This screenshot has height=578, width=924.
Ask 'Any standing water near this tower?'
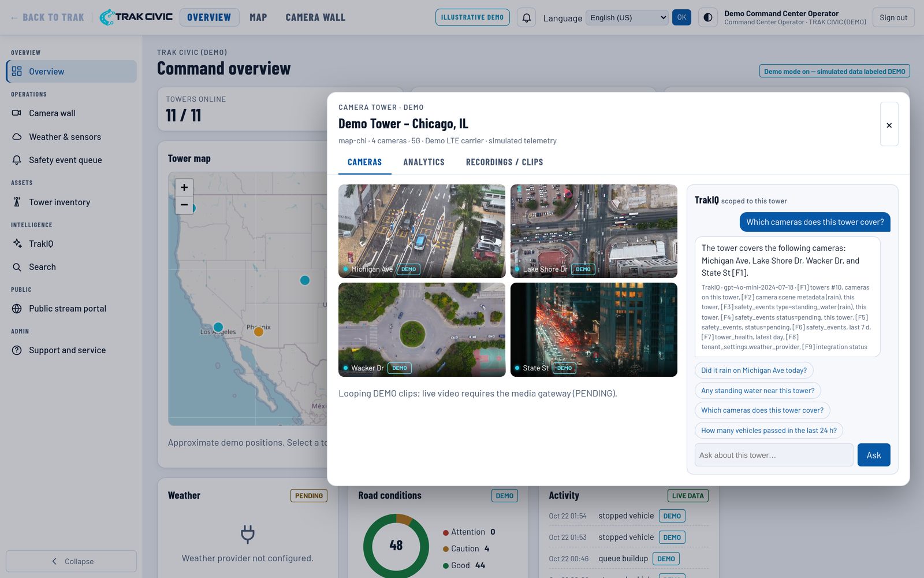pyautogui.click(x=758, y=391)
